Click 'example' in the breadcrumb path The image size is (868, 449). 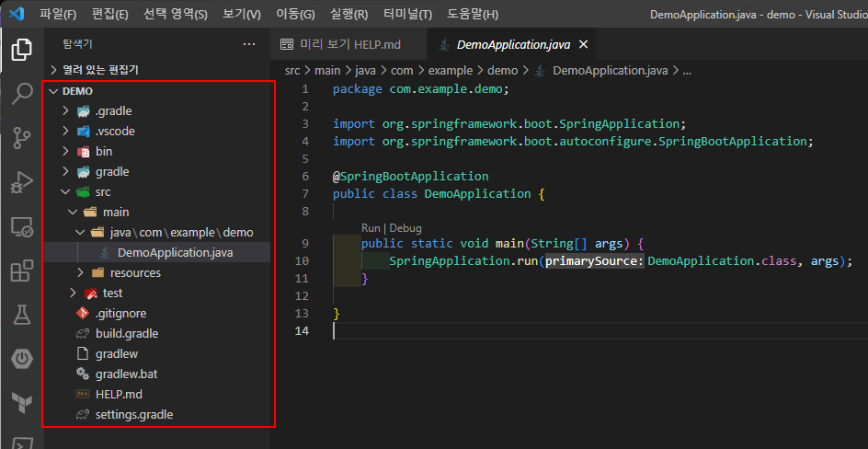(x=452, y=70)
